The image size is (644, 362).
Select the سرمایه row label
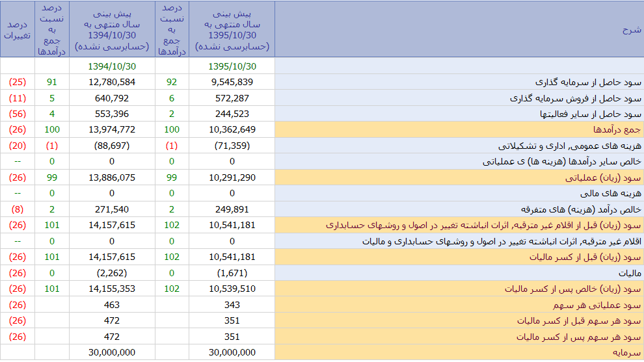point(627,352)
